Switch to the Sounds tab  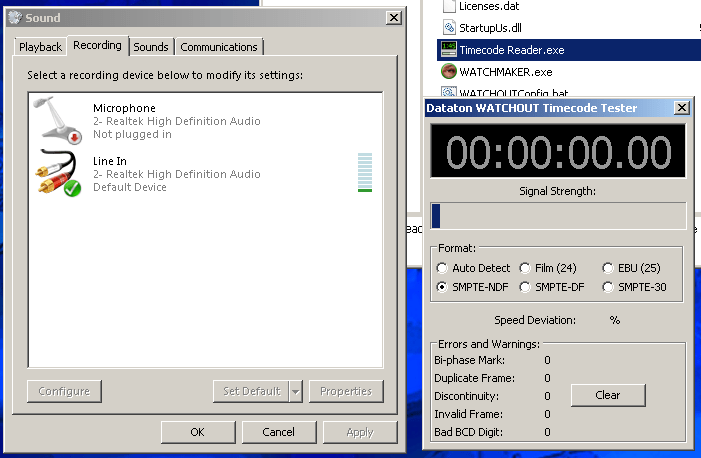point(151,47)
